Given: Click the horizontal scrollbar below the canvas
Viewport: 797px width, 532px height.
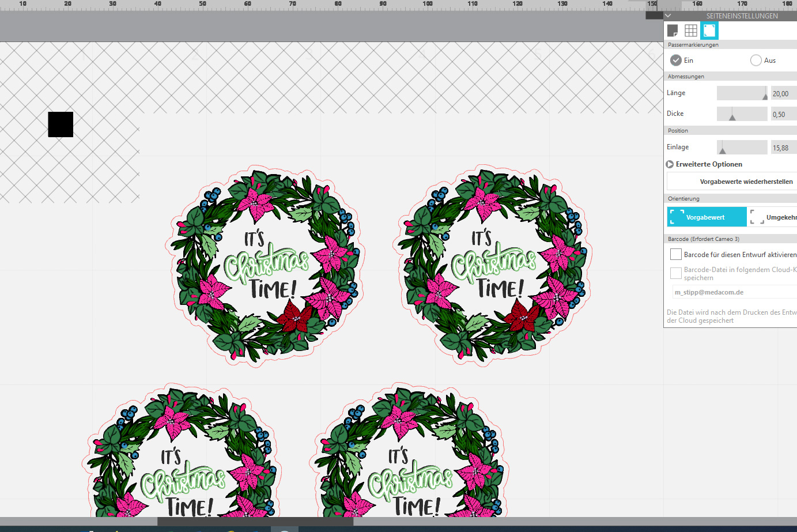Looking at the screenshot, I should click(x=255, y=522).
